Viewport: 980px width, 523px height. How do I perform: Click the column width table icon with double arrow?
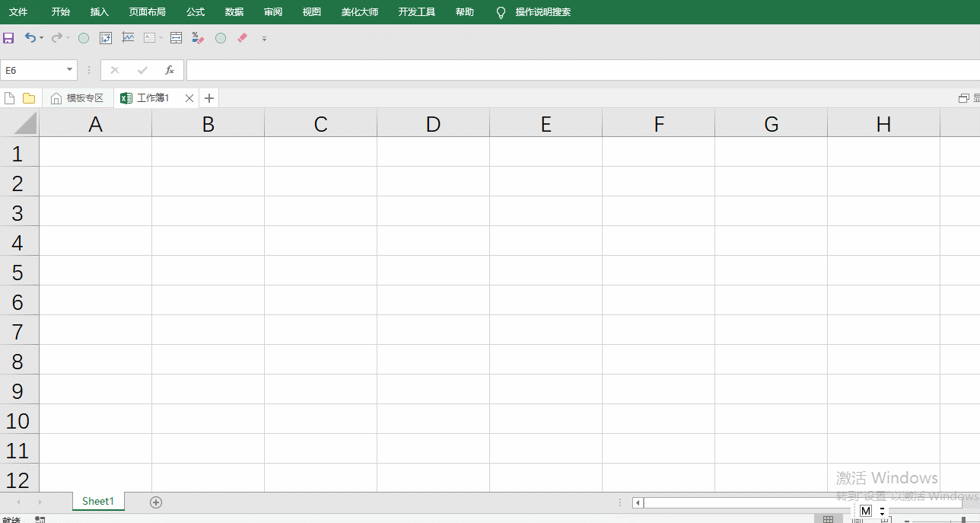(x=176, y=38)
